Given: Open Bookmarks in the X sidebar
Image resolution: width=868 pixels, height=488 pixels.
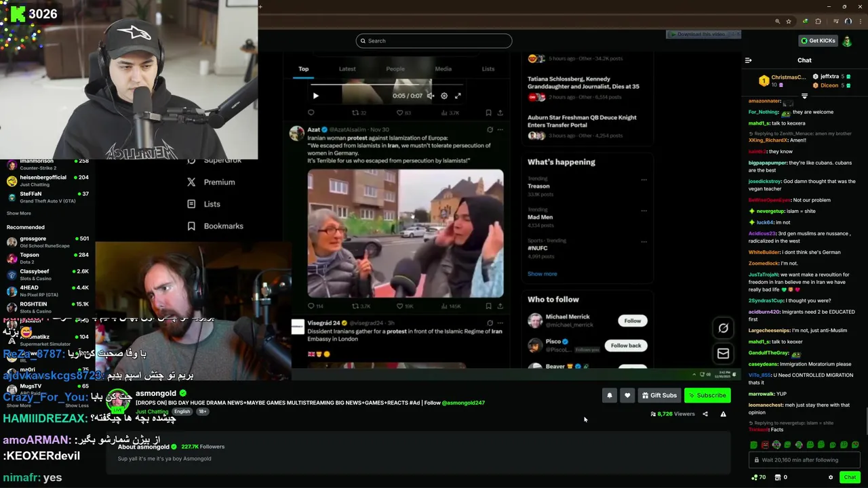Looking at the screenshot, I should tap(215, 226).
